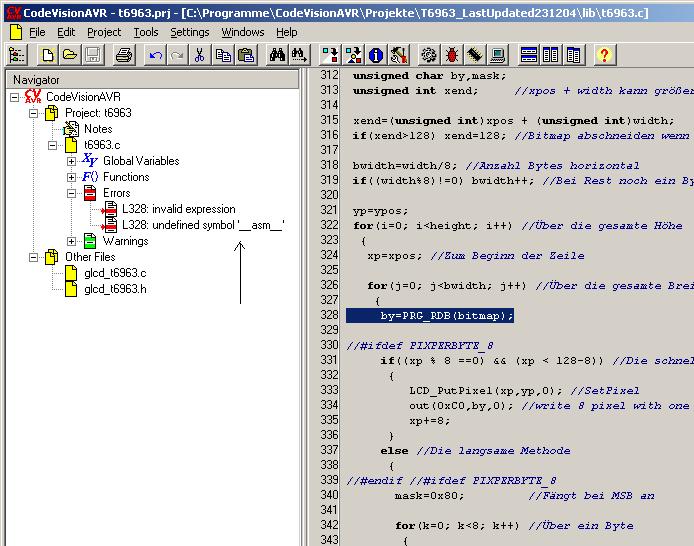The image size is (694, 546).
Task: Click document icon left of File menu
Action: point(16,32)
